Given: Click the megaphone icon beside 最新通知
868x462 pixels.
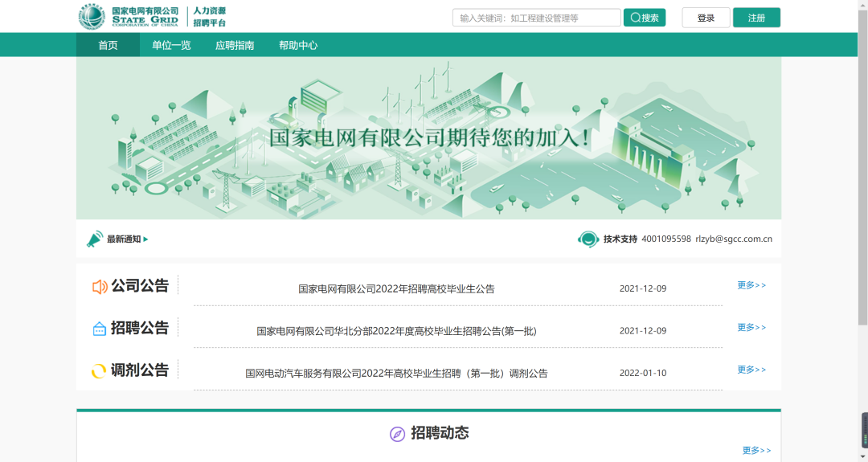Looking at the screenshot, I should point(94,239).
